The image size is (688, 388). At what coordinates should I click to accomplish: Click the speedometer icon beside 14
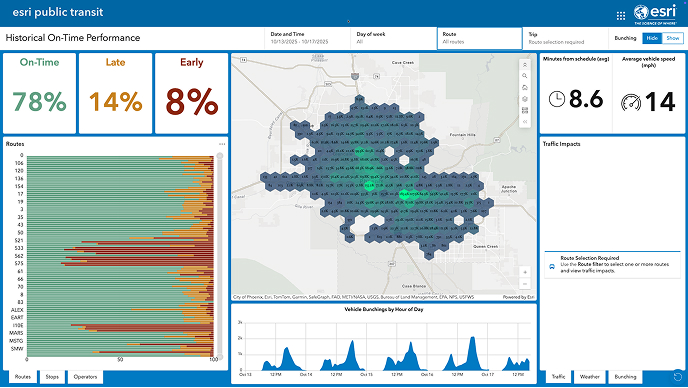click(x=631, y=103)
